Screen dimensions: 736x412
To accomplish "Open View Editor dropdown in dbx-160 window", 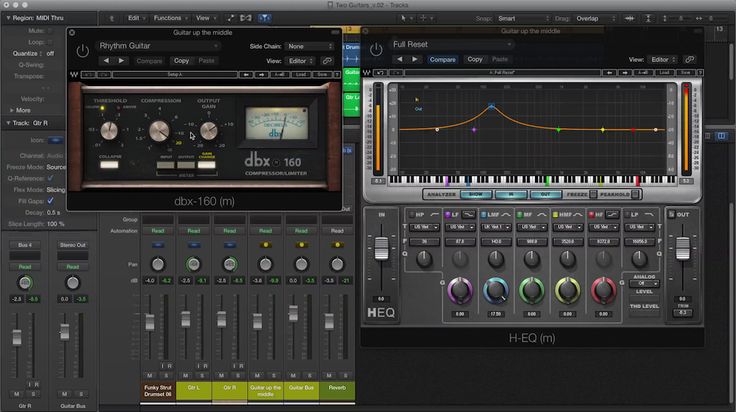I will pyautogui.click(x=300, y=61).
